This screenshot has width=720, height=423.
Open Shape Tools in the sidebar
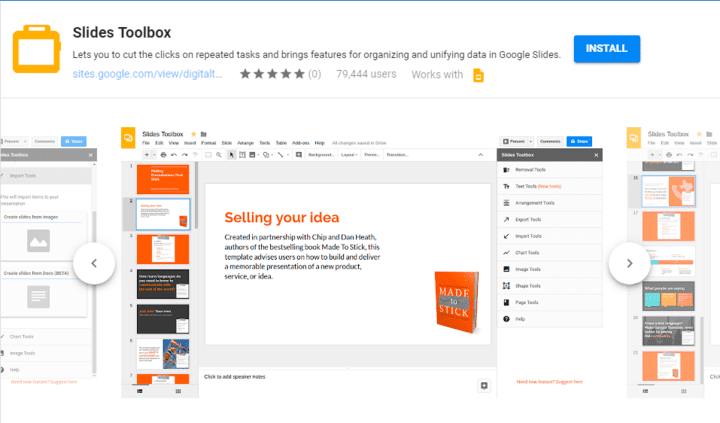tap(550, 286)
